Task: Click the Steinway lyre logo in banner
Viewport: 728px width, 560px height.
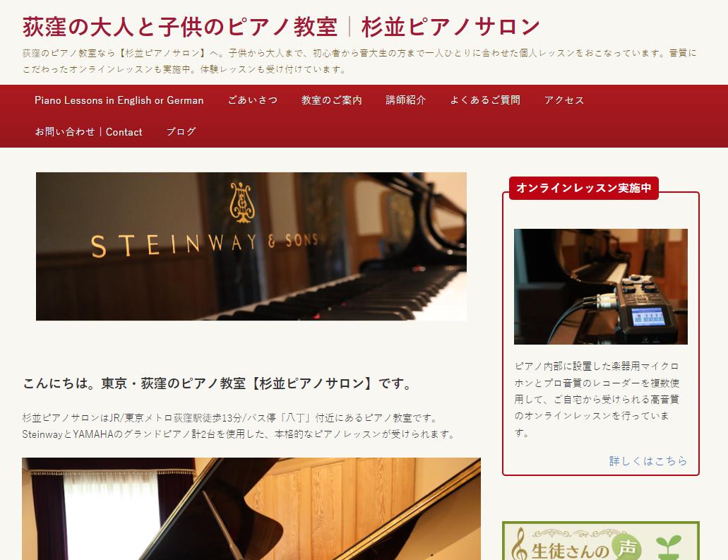Action: [x=242, y=203]
